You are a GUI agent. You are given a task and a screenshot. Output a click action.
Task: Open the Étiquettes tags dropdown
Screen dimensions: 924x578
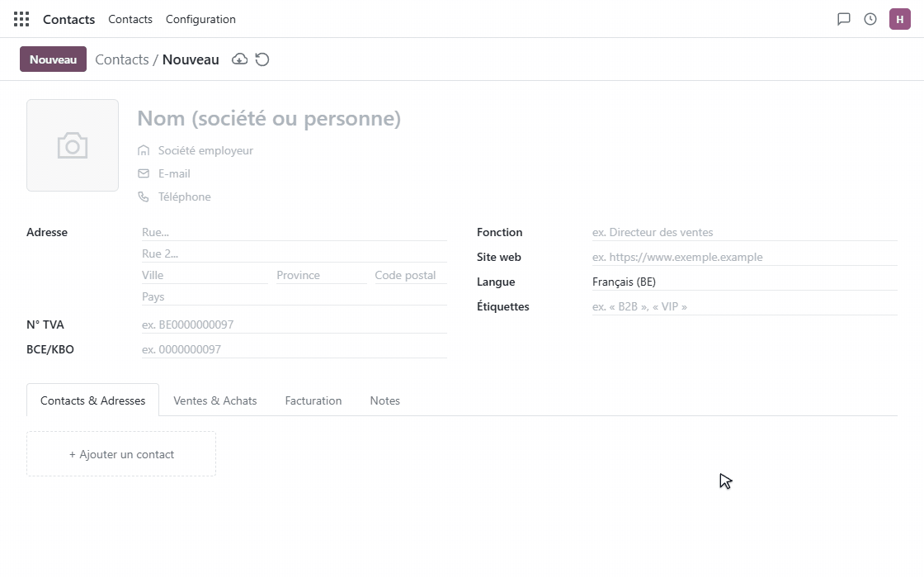coord(744,306)
